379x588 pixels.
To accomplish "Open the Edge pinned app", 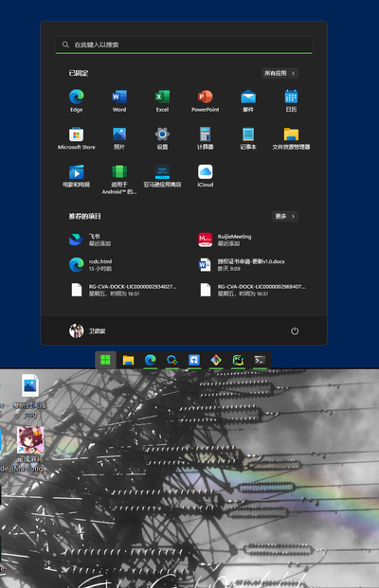I will [x=76, y=100].
